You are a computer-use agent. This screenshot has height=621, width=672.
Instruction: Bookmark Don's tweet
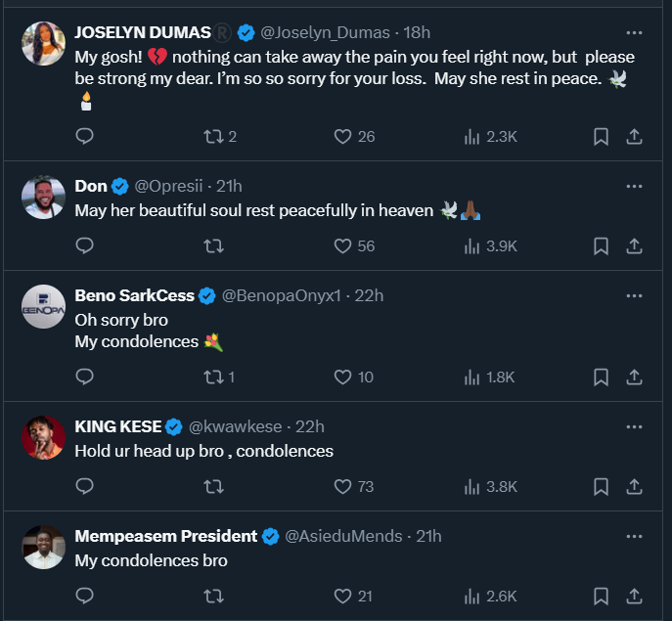601,245
